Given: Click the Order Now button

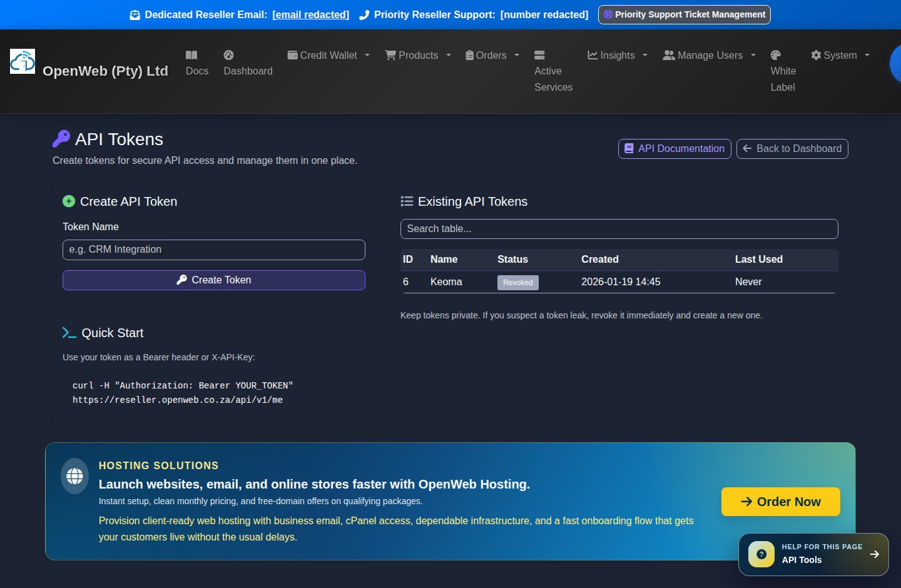Looking at the screenshot, I should 781,502.
